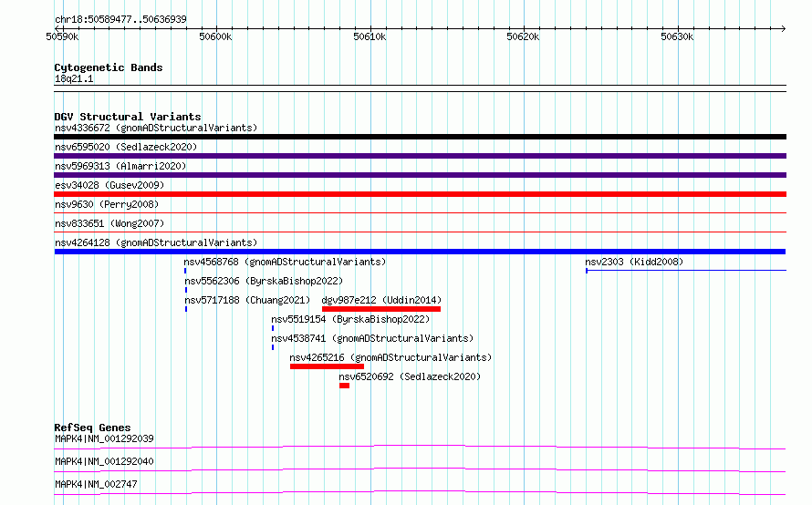Screen dimensions: 812x505
Task: Click the 50630k ruler tick label
Action: [677, 36]
